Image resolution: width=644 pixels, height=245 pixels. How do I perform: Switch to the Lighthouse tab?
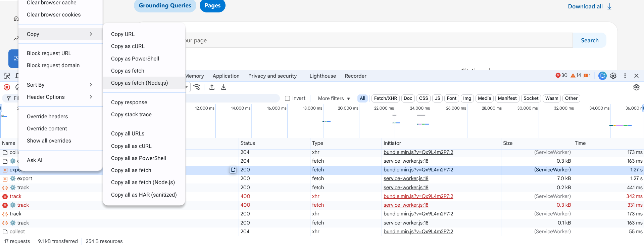pyautogui.click(x=323, y=76)
